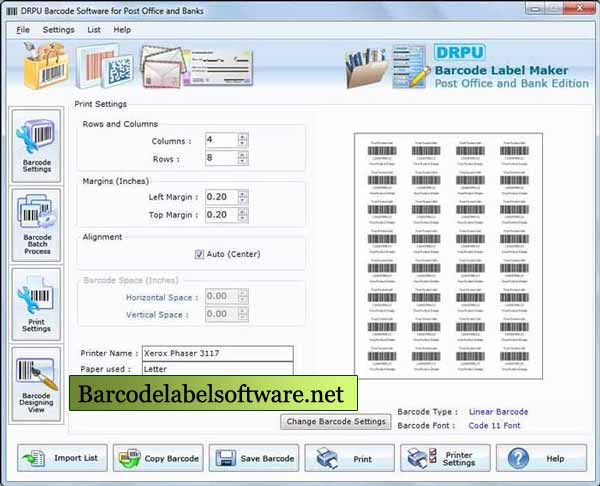The image size is (600, 486).
Task: Click the file folder header icon
Action: (x=367, y=67)
